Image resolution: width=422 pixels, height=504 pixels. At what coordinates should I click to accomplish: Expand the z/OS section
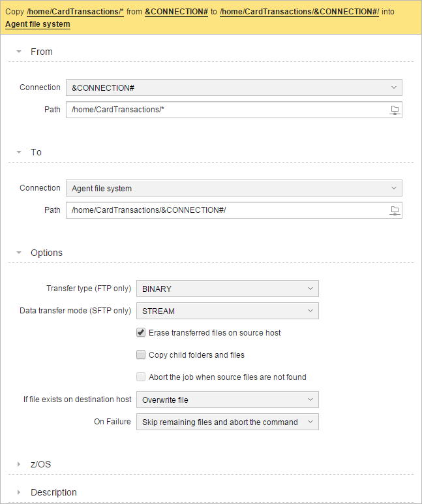pyautogui.click(x=20, y=464)
